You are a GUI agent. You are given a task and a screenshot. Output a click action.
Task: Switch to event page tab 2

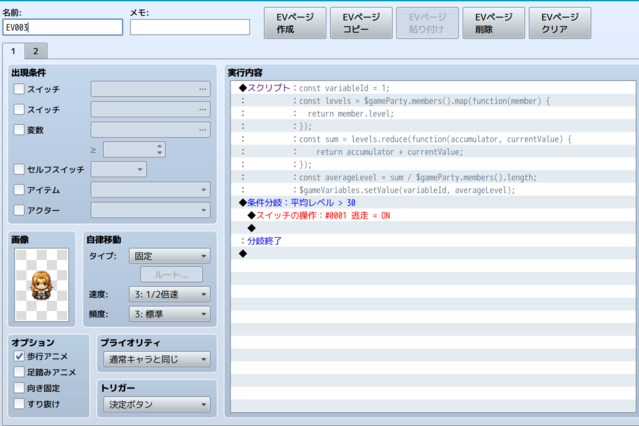[35, 51]
